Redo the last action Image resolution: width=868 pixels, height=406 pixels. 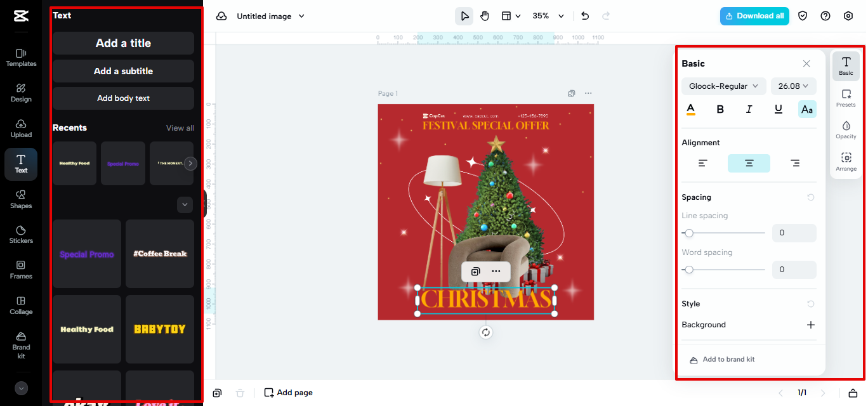click(x=606, y=16)
